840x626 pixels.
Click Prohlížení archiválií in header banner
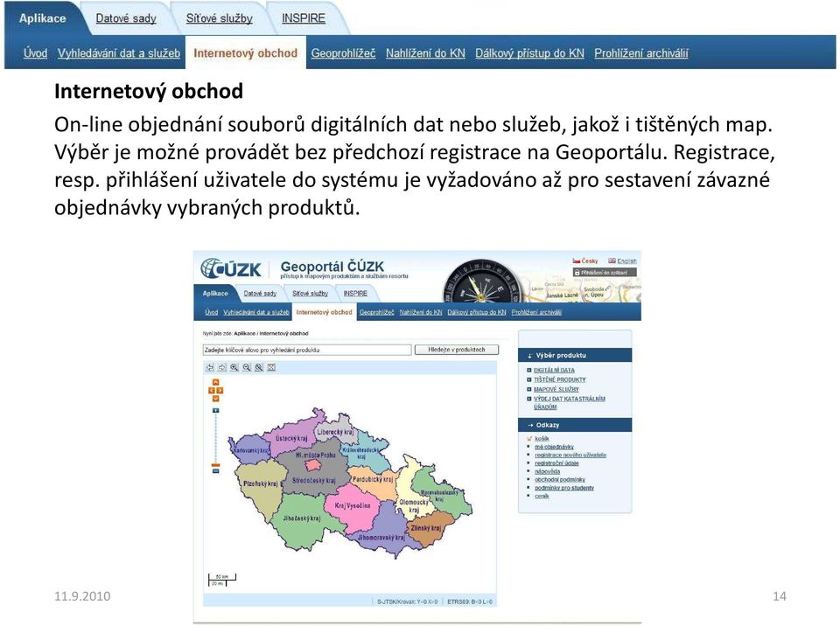point(641,53)
